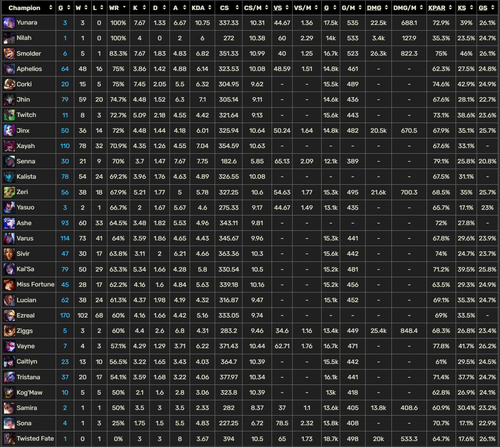
Task: Click Miss Fortune champion name
Action: coord(35,284)
